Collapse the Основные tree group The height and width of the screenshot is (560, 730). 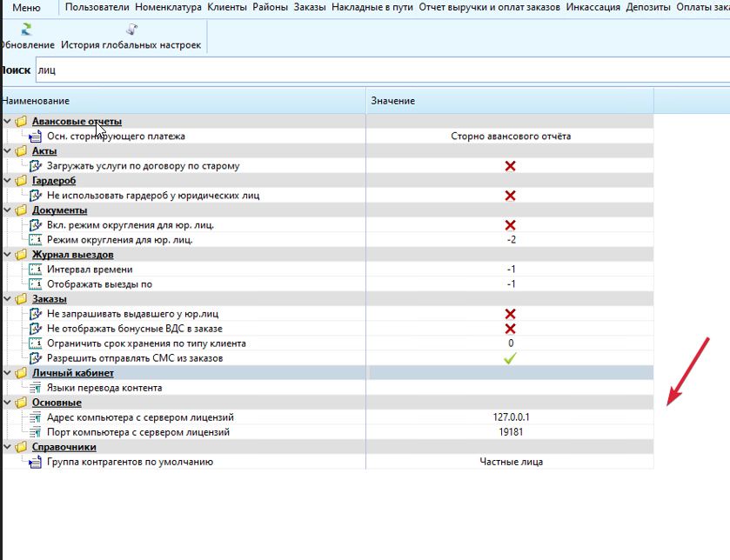tap(7, 403)
